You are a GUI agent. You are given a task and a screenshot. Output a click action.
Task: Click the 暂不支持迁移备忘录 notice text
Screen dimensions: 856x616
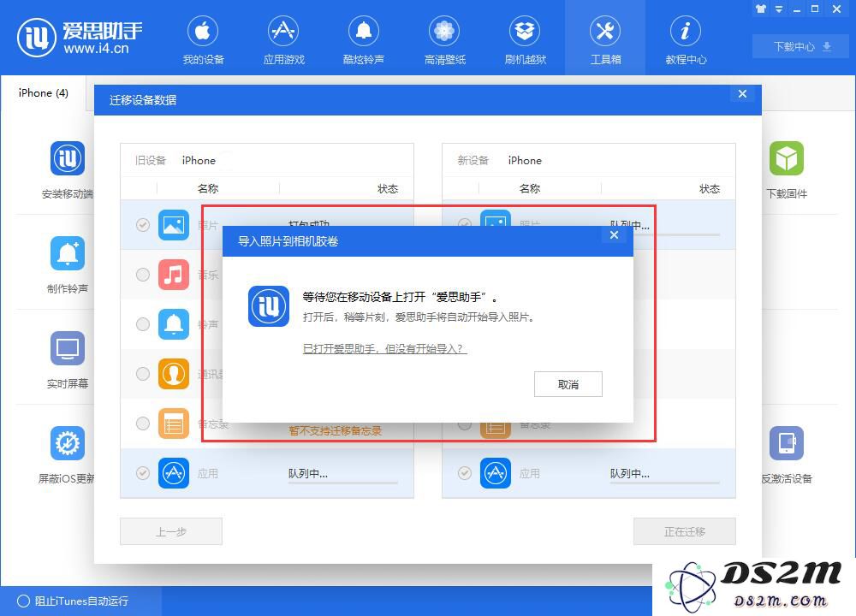click(336, 430)
